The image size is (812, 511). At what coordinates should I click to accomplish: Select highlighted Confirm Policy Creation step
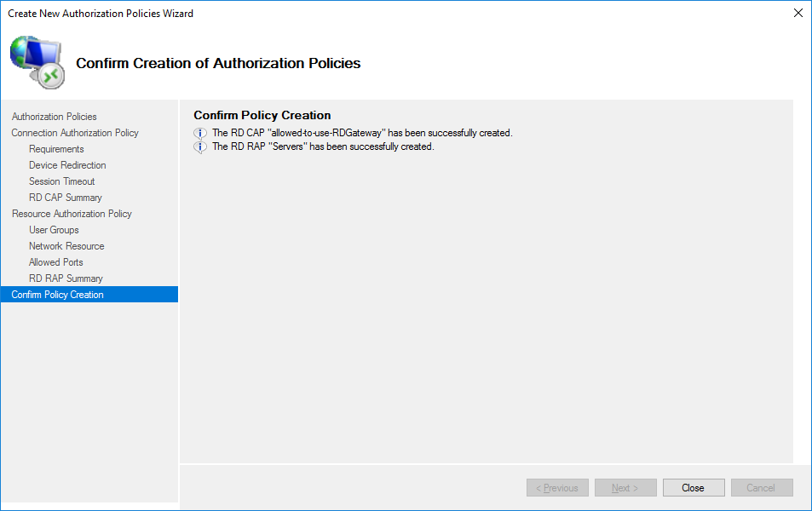click(x=57, y=295)
